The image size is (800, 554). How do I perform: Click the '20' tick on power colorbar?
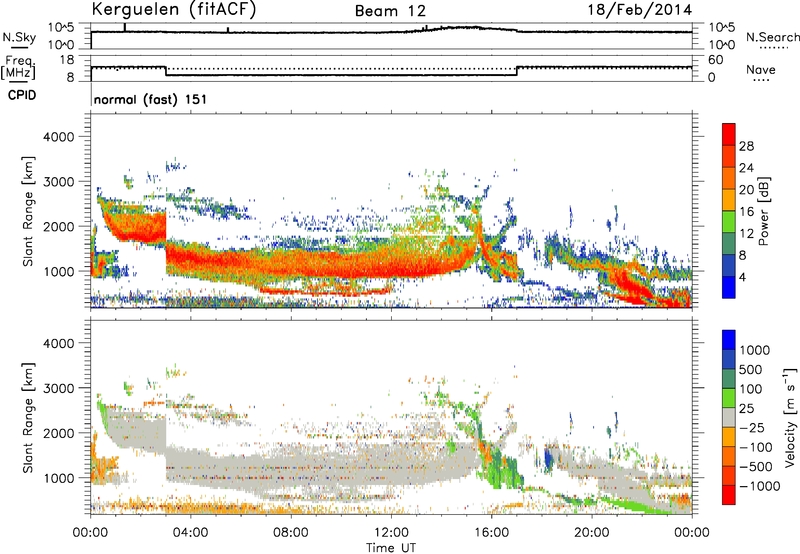(x=746, y=190)
